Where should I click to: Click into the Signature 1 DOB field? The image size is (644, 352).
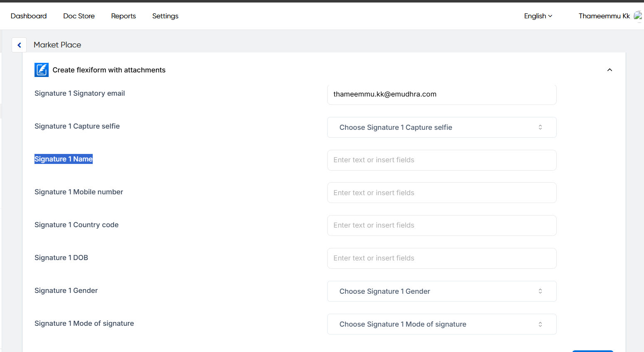click(442, 258)
